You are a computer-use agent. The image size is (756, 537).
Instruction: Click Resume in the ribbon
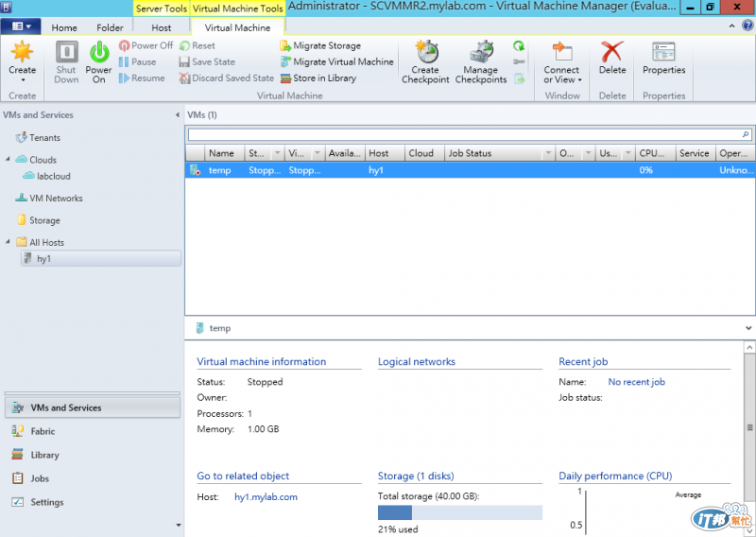pos(142,78)
